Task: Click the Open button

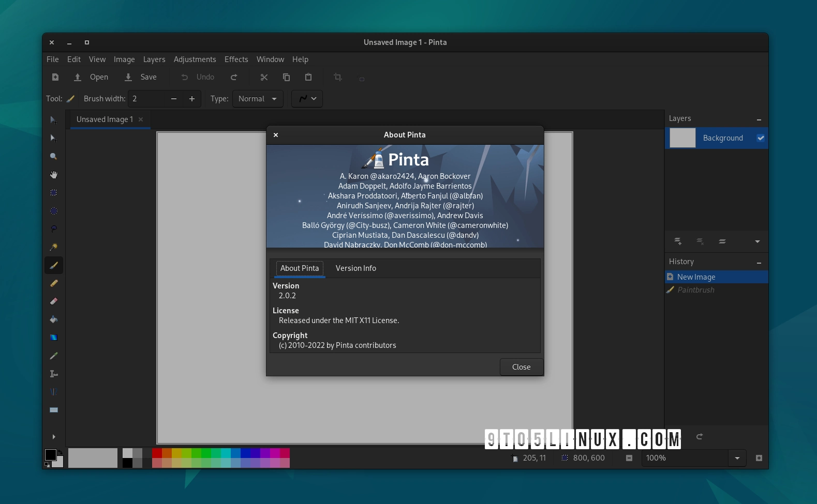Action: pyautogui.click(x=91, y=77)
